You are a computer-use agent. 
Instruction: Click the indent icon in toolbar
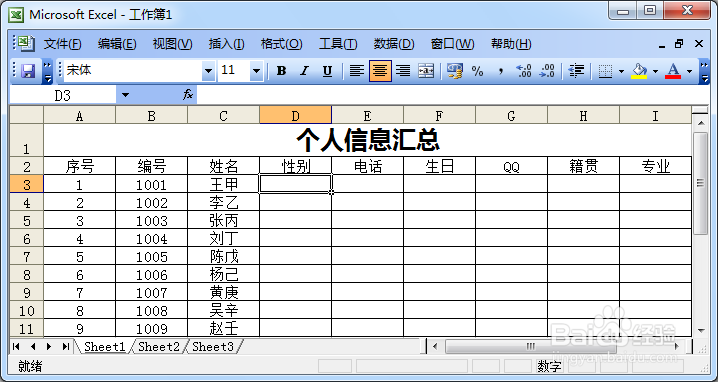tap(576, 71)
